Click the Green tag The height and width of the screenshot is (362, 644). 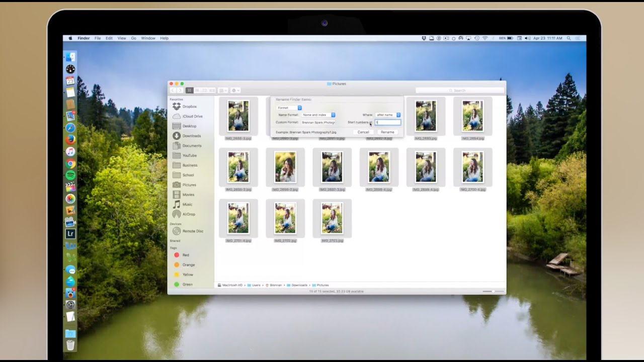click(184, 285)
